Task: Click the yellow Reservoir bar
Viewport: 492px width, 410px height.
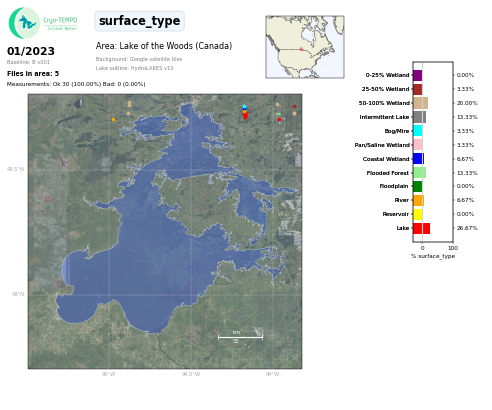Action: [x=418, y=214]
